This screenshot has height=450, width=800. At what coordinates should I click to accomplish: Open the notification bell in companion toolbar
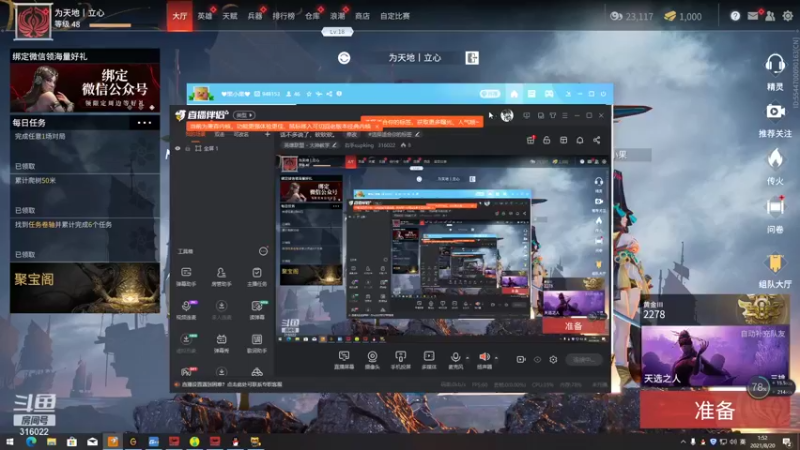coord(580,140)
